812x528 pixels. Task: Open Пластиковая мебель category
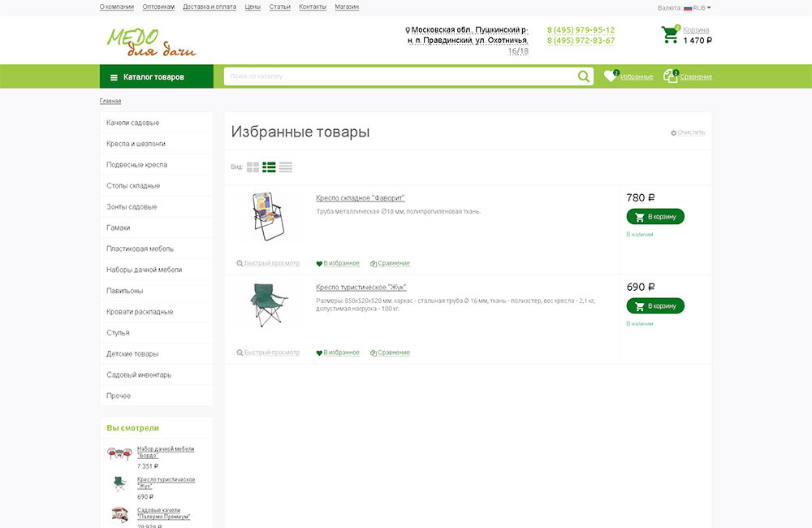click(x=157, y=249)
